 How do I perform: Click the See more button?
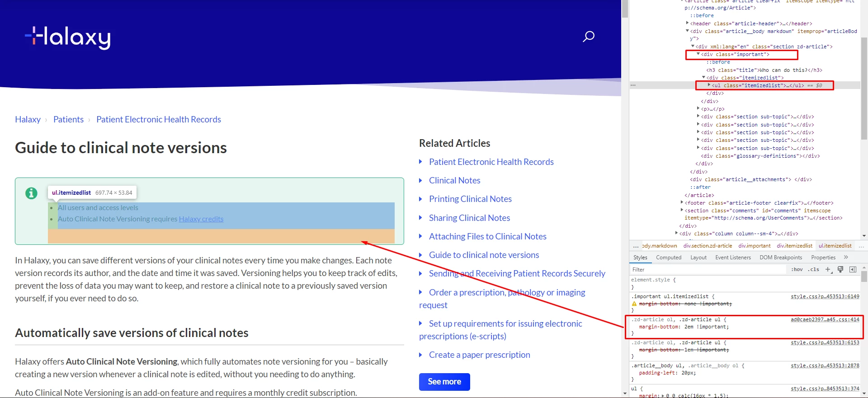click(x=444, y=382)
